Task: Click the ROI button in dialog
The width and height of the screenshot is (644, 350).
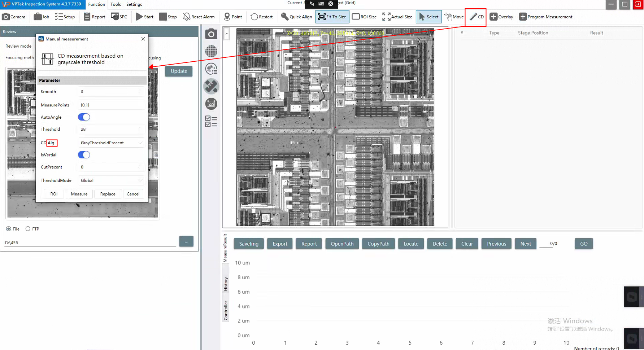Action: pos(54,194)
